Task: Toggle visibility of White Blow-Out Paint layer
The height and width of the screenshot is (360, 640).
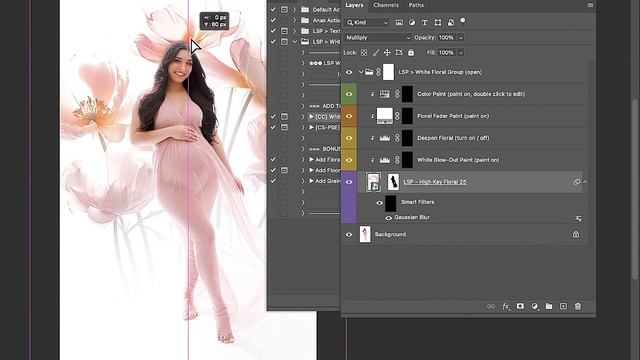Action: tap(349, 160)
